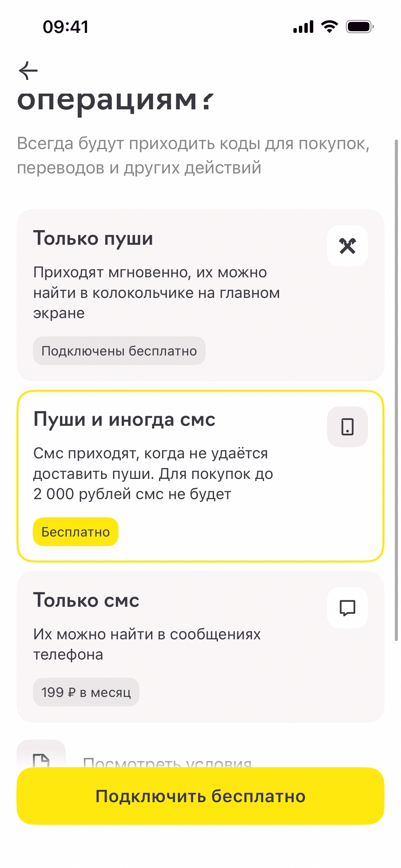
Task: Select the Только смс option title
Action: (x=86, y=600)
